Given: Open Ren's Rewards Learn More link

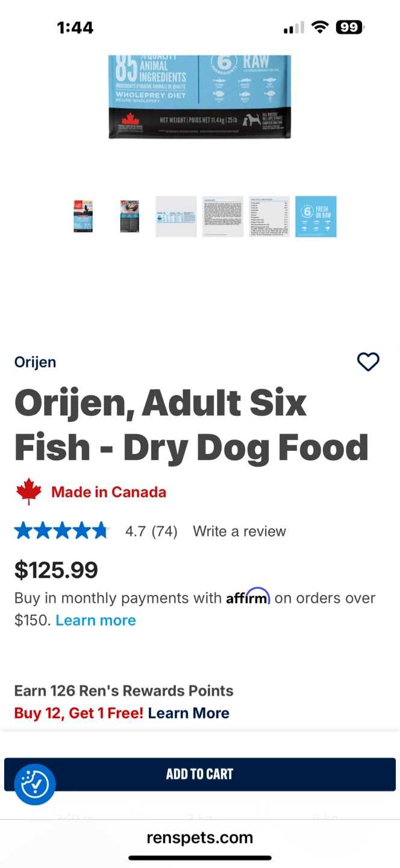Looking at the screenshot, I should point(189,713).
